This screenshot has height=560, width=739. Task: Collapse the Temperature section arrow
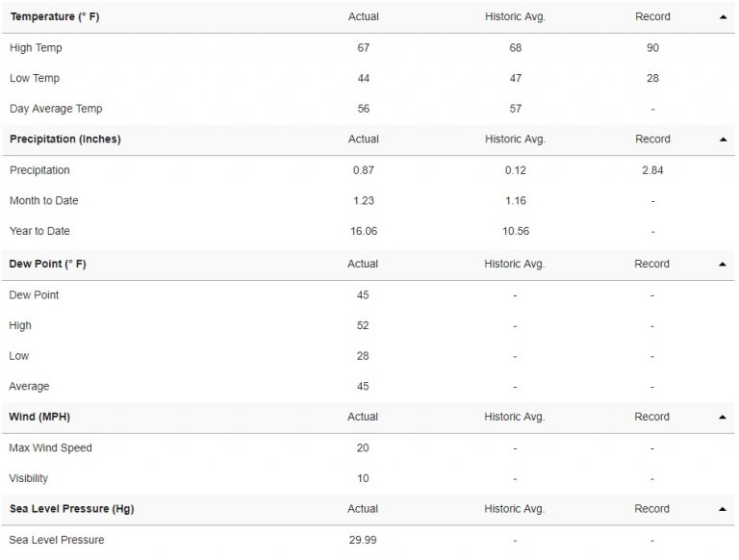click(x=722, y=16)
